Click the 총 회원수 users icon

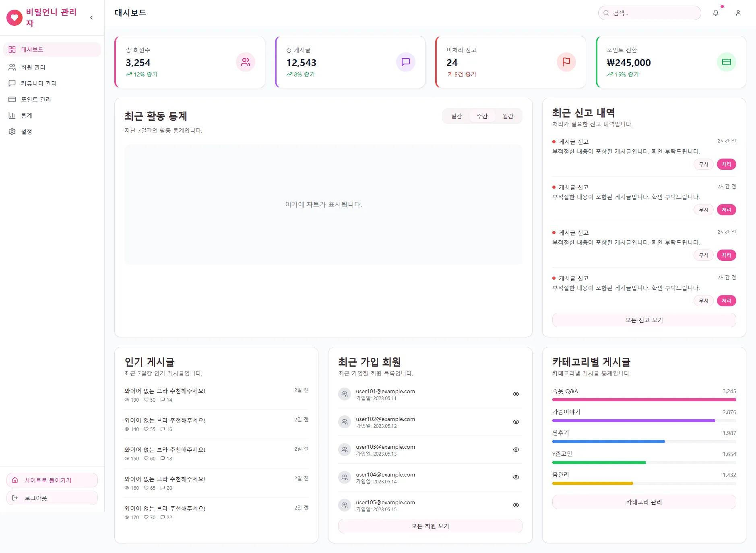246,62
